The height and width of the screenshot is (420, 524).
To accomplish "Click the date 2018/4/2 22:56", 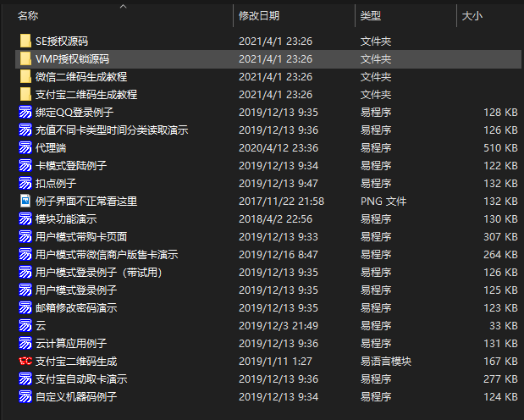I will pos(275,218).
